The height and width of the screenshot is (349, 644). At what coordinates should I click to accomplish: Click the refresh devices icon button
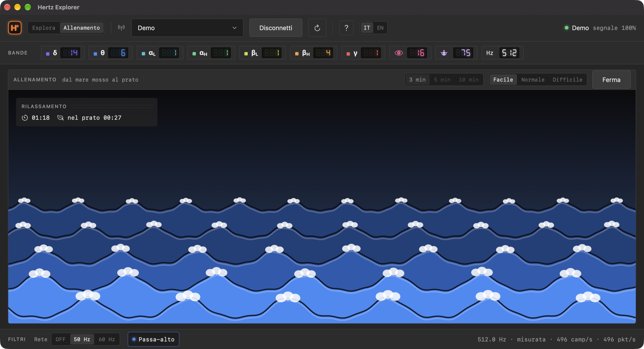[317, 28]
